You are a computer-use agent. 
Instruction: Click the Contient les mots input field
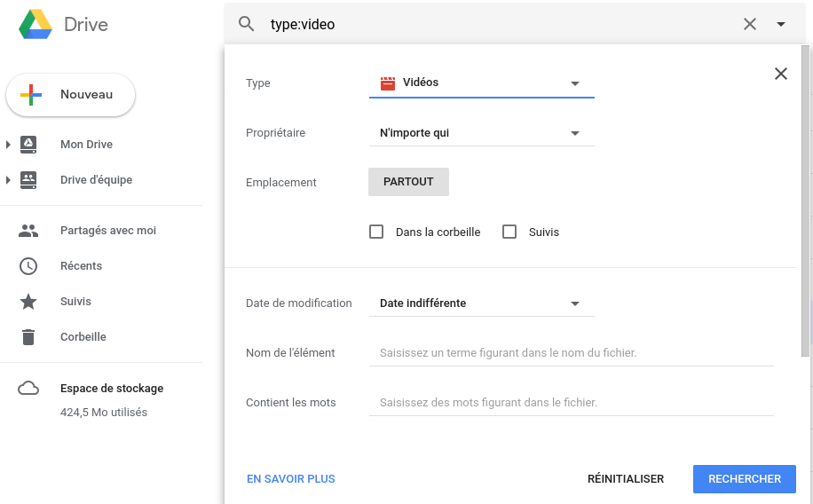point(572,403)
